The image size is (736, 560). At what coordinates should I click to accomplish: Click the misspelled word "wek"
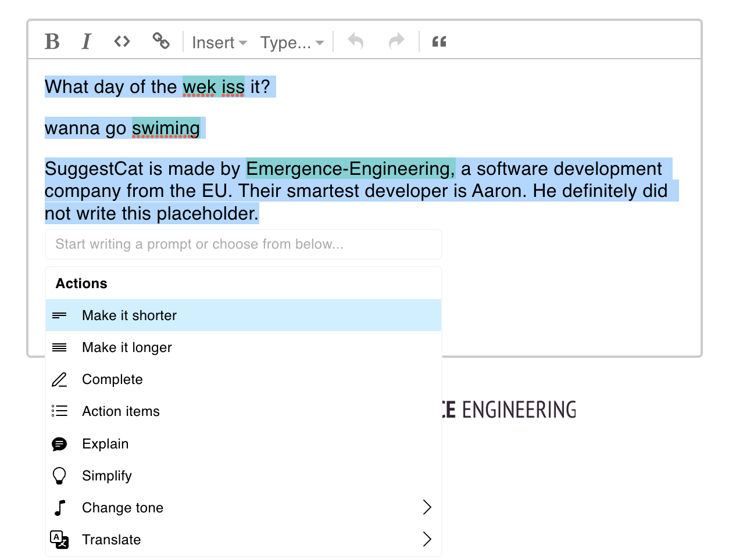[199, 87]
